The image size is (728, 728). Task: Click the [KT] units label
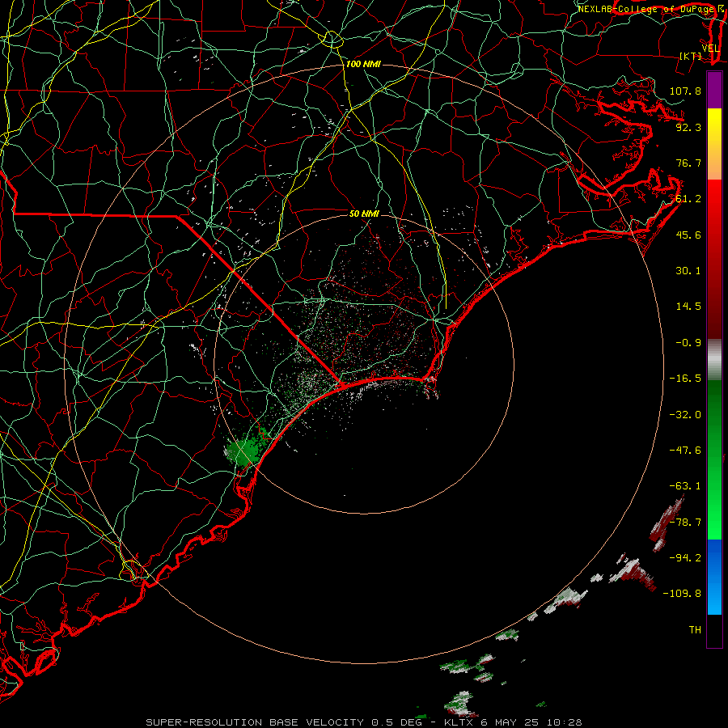click(x=691, y=56)
